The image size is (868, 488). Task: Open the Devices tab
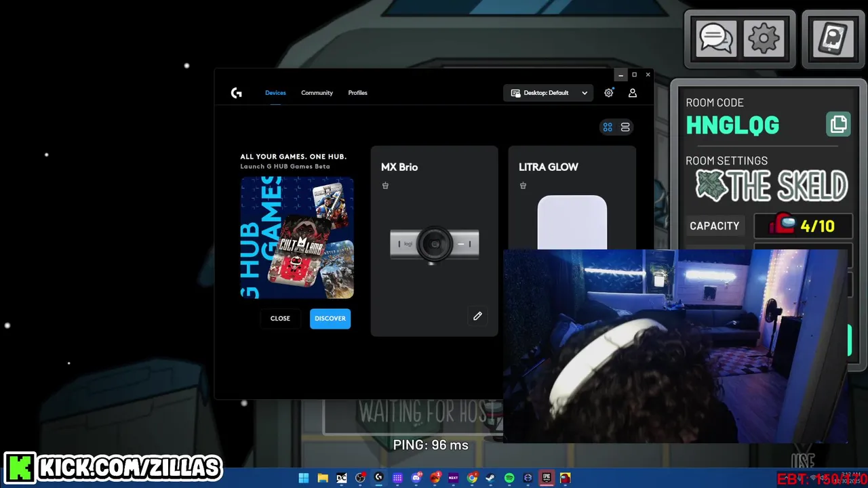click(x=275, y=93)
